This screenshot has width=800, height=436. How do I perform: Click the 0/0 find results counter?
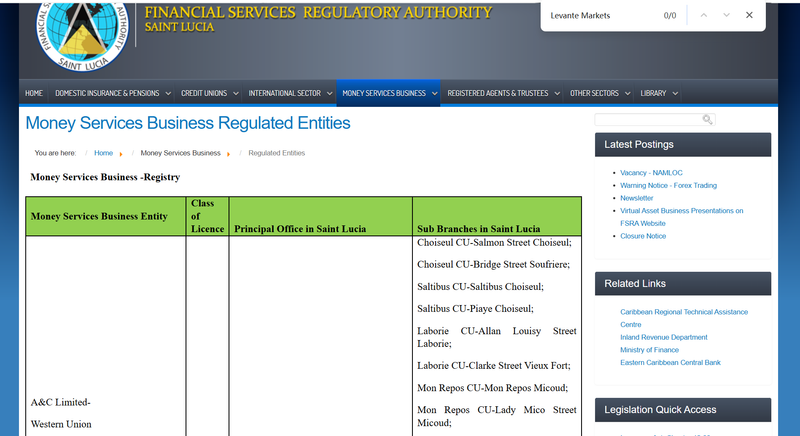point(669,16)
